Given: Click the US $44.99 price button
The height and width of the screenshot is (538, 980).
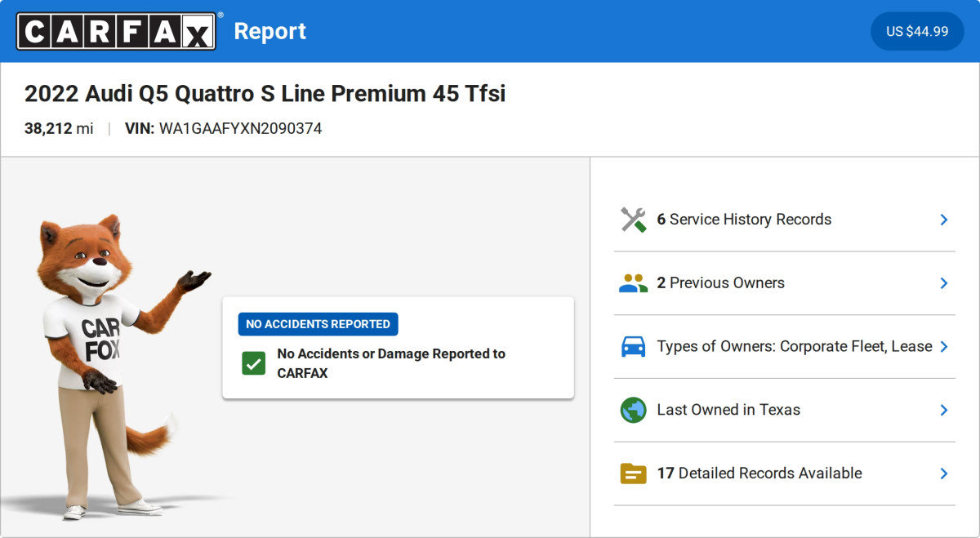Looking at the screenshot, I should (917, 31).
